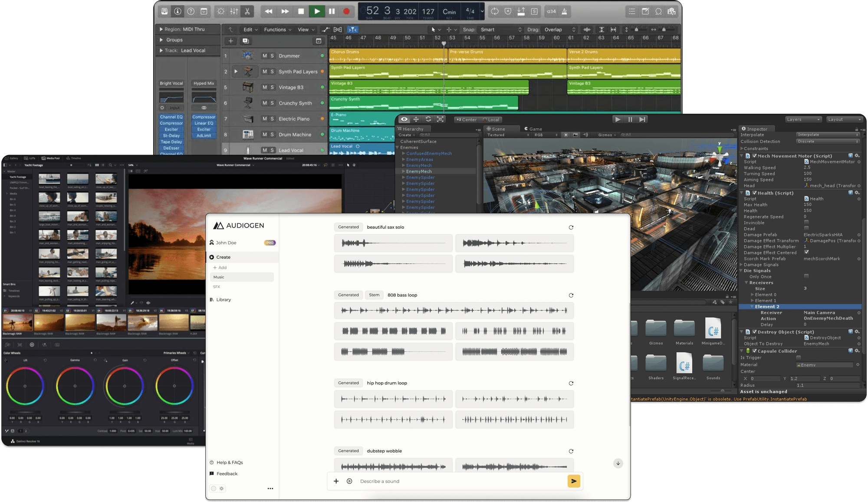Click the Pause button in Unity's toolbar
868x502 pixels.
[630, 119]
